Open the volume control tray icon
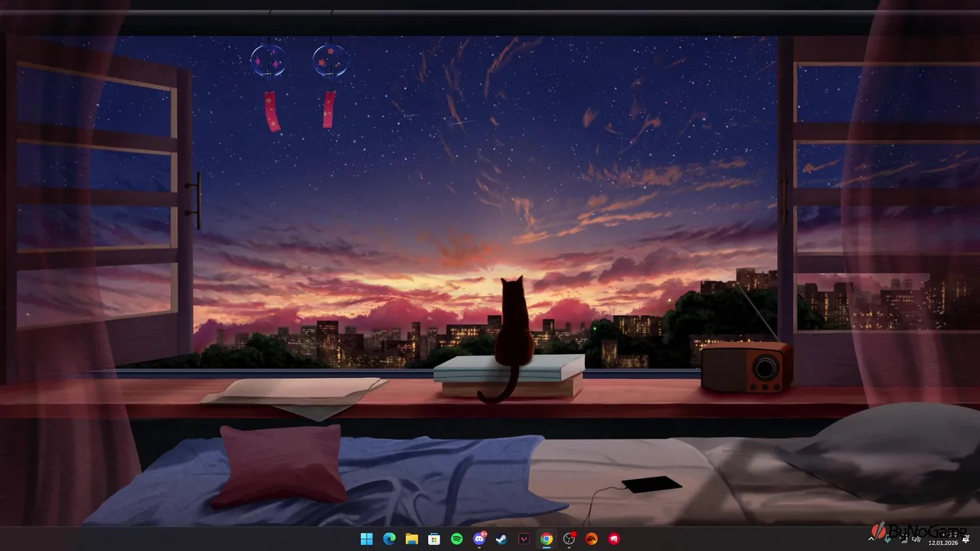Image resolution: width=980 pixels, height=551 pixels. click(x=916, y=539)
